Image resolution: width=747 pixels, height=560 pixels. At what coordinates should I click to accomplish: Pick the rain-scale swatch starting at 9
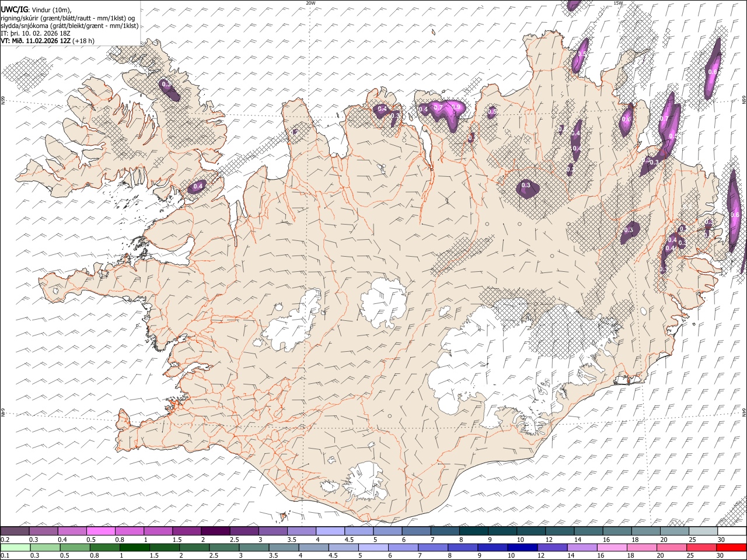(493, 547)
